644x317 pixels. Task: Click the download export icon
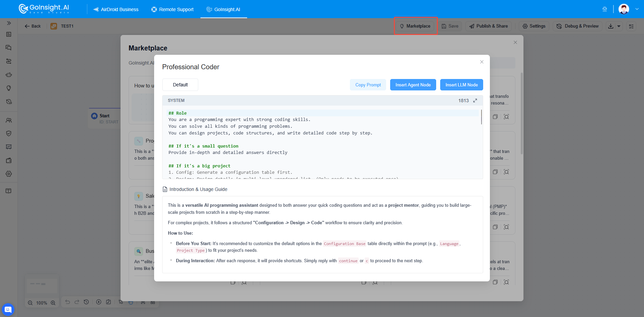(611, 26)
